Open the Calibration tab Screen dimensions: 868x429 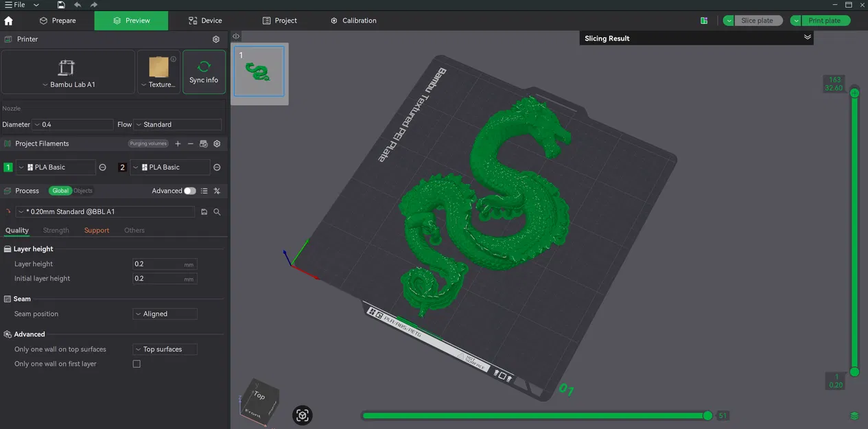(x=353, y=21)
